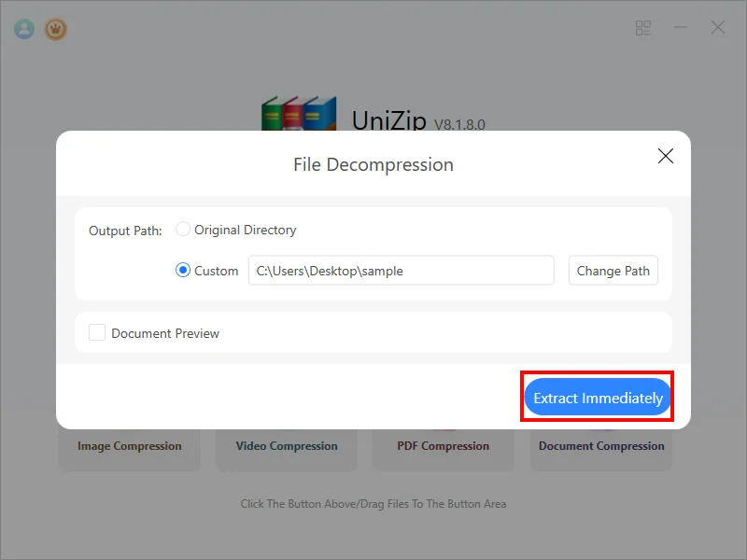This screenshot has height=560, width=747.
Task: Click the UniZip version number label
Action: coord(459,125)
